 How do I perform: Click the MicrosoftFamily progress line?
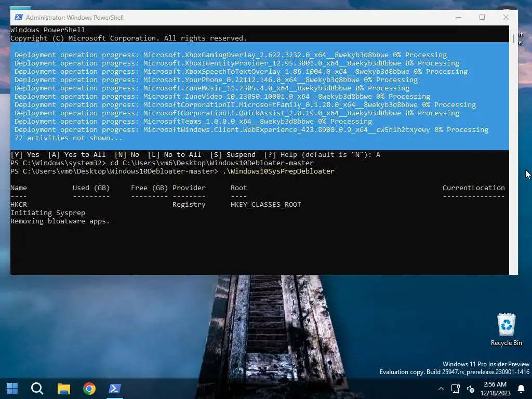click(245, 105)
